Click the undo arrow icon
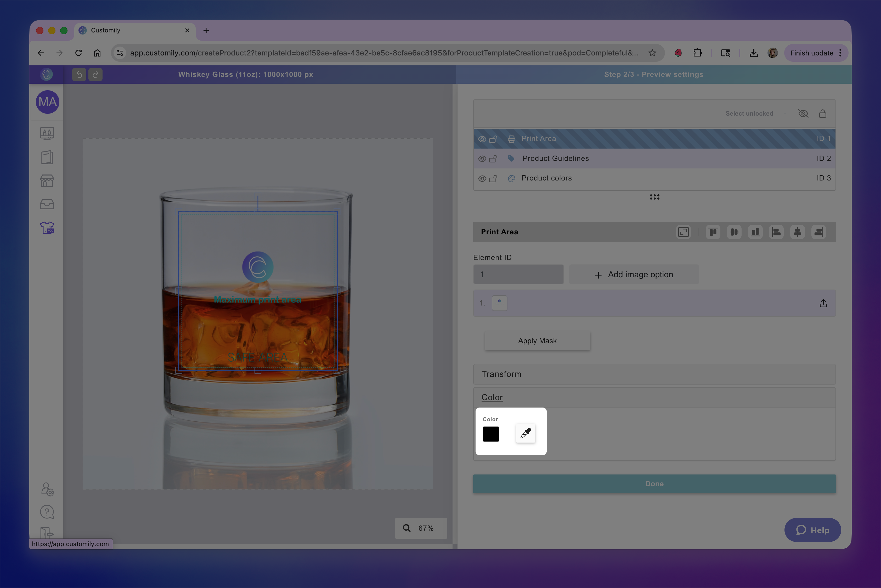Screen dimensions: 881x588 79,75
